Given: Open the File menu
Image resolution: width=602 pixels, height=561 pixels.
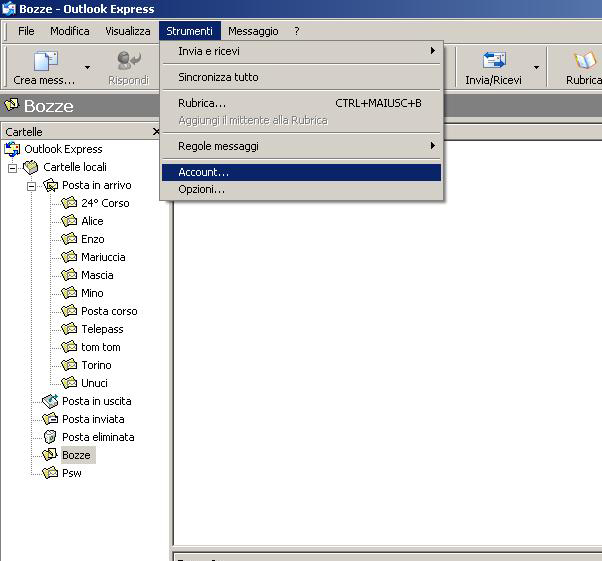Looking at the screenshot, I should pos(26,31).
